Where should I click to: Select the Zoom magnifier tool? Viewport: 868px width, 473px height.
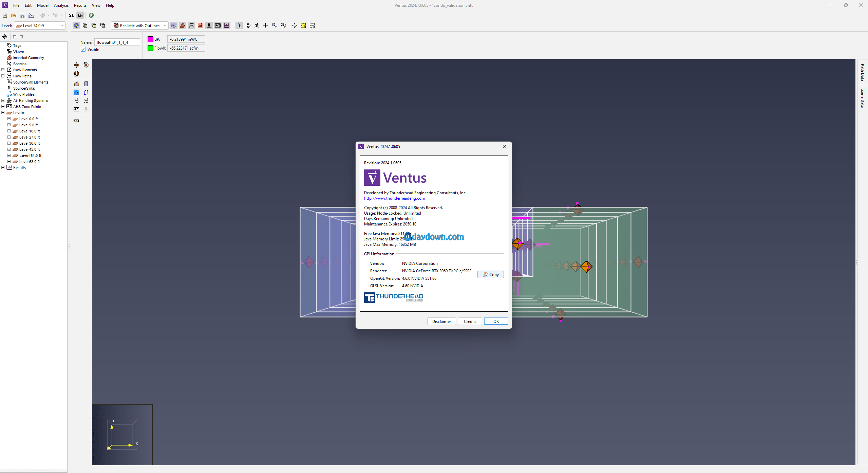coord(275,25)
